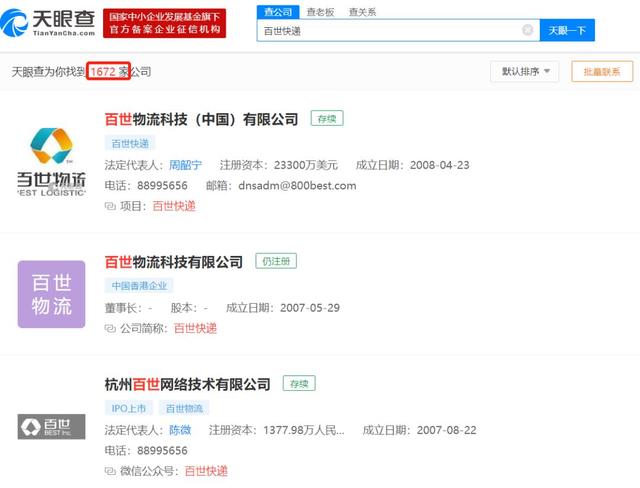The height and width of the screenshot is (488, 640).
Task: Focus the search field containing 百世快递
Action: [x=398, y=30]
